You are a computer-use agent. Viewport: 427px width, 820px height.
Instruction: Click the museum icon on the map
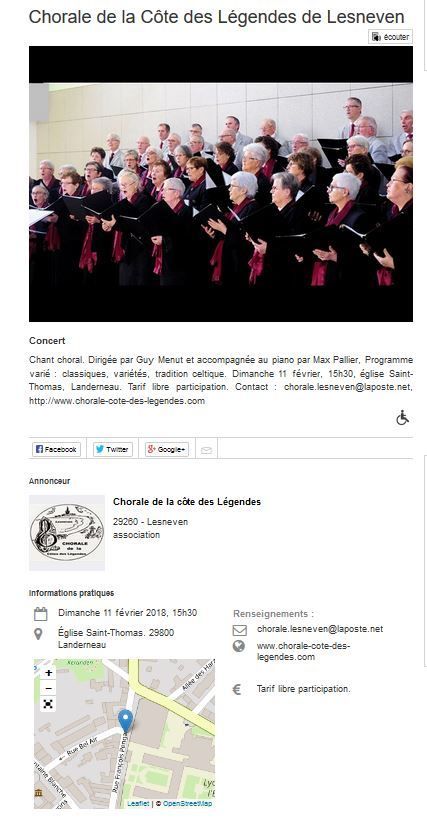coord(38,793)
